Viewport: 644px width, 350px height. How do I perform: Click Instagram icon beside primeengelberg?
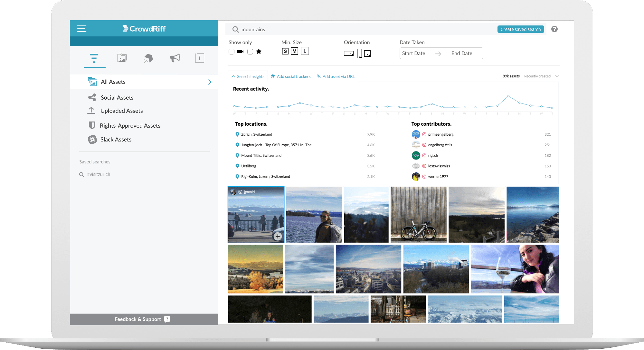[424, 134]
